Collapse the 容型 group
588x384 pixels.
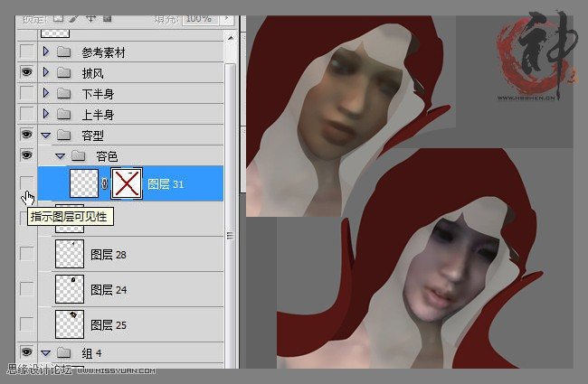coord(46,136)
